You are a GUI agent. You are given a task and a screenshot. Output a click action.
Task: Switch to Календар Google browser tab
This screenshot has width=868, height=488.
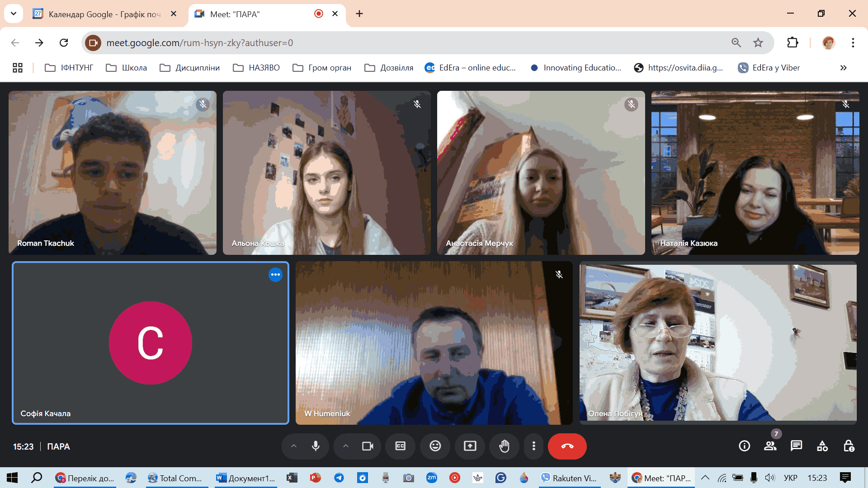104,14
